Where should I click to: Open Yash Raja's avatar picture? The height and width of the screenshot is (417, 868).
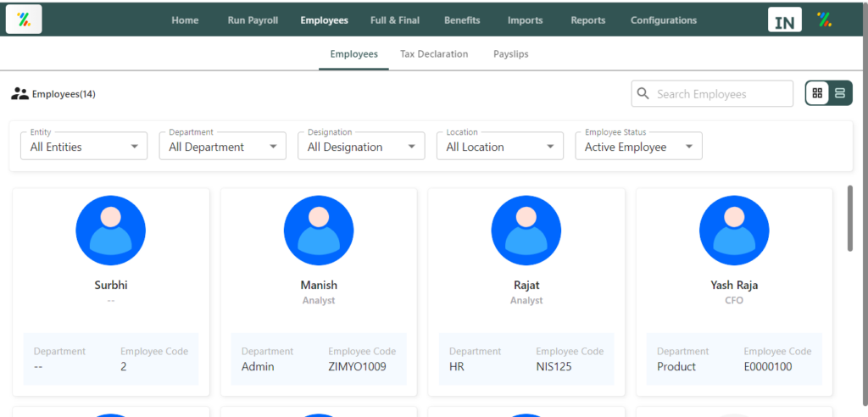click(734, 231)
